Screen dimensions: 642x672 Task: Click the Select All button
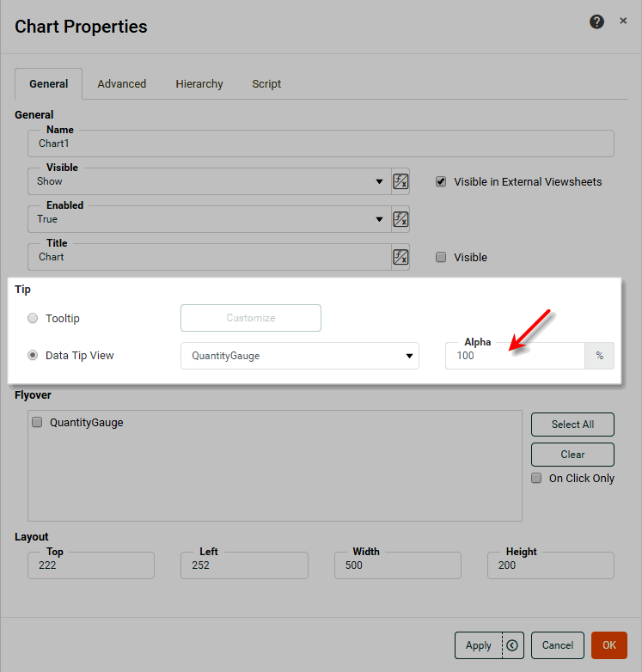pos(572,425)
